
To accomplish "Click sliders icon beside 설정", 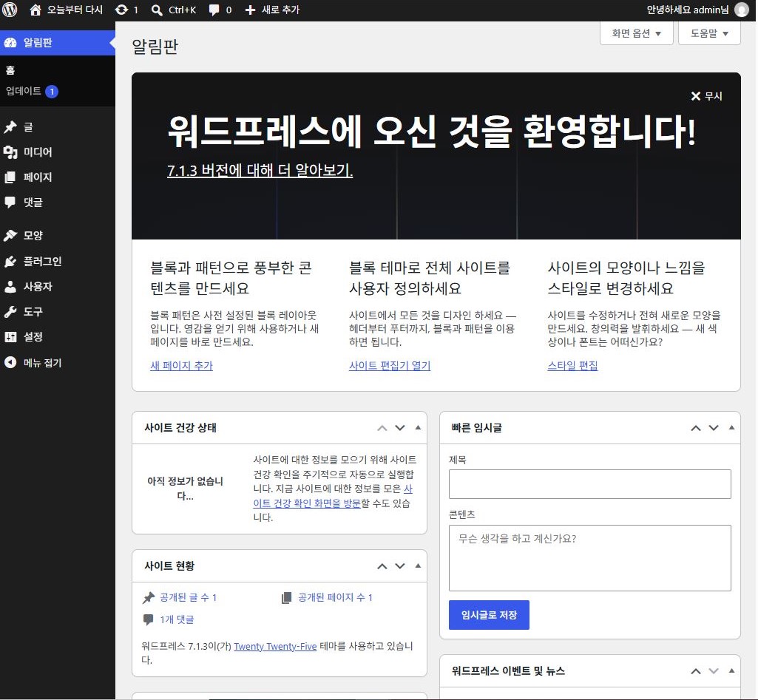I will tap(10, 337).
